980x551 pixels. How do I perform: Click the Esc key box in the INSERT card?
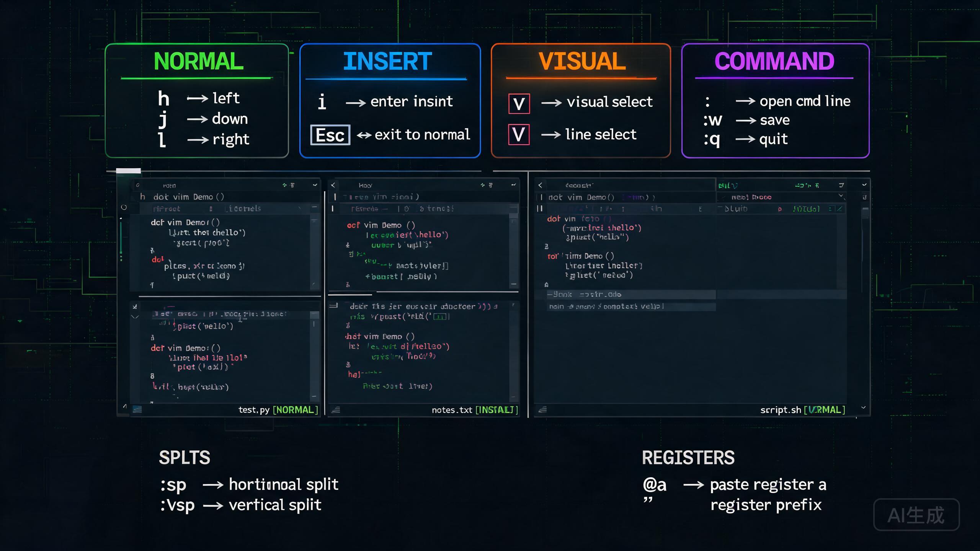tap(330, 135)
